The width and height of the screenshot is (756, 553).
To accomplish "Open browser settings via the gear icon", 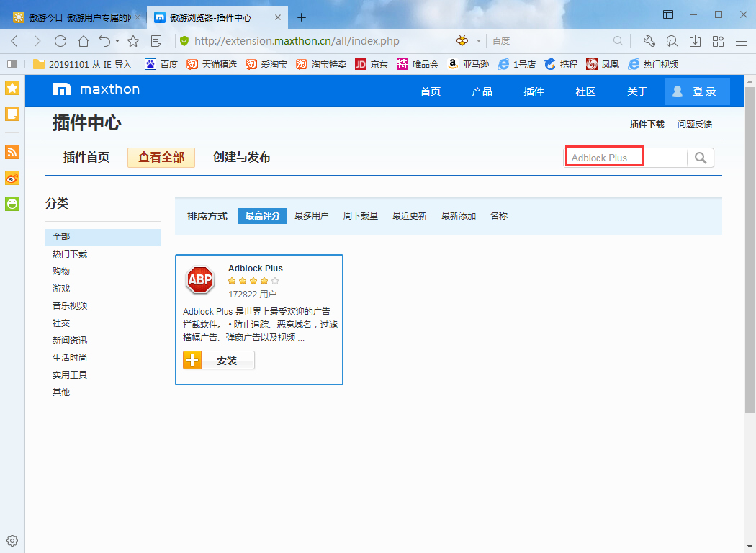I will tap(12, 540).
